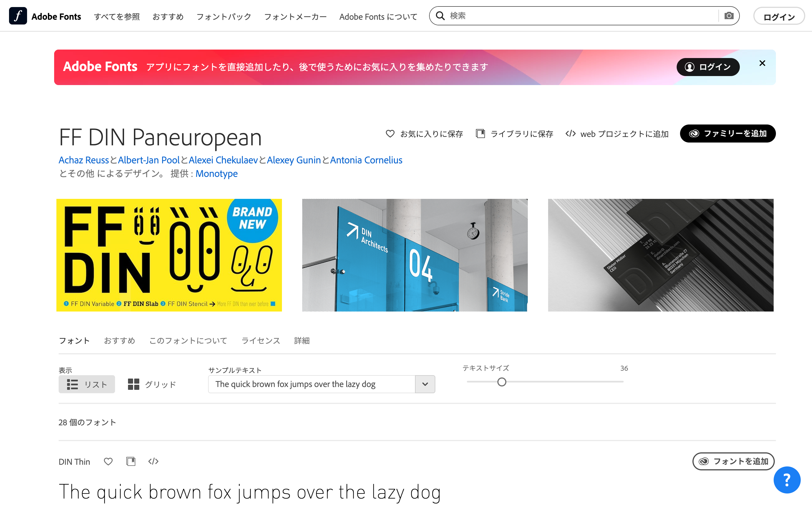812x507 pixels.
Task: Click the text size slider handle
Action: coord(502,382)
